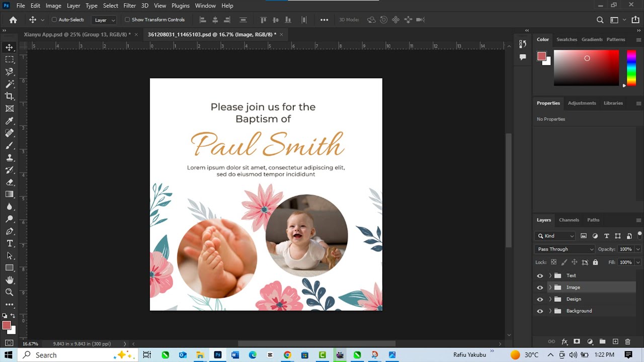Create new adjustment layer icon
This screenshot has width=644, height=362.
[590, 342]
